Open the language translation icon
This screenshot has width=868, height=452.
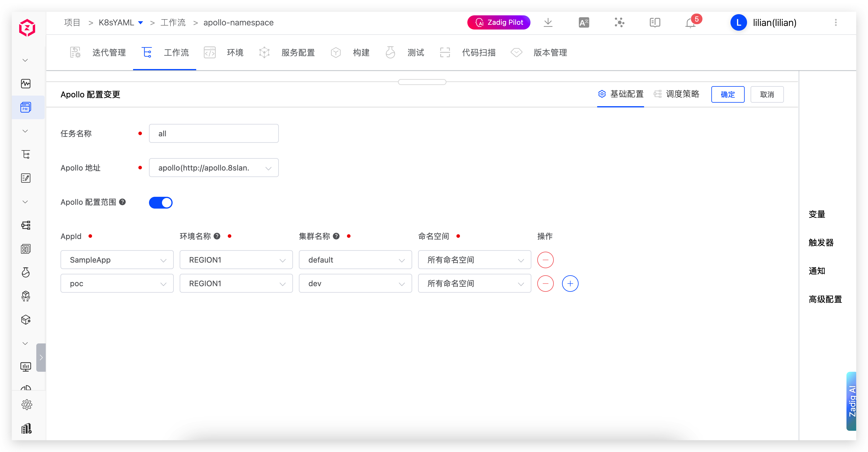[x=584, y=23]
